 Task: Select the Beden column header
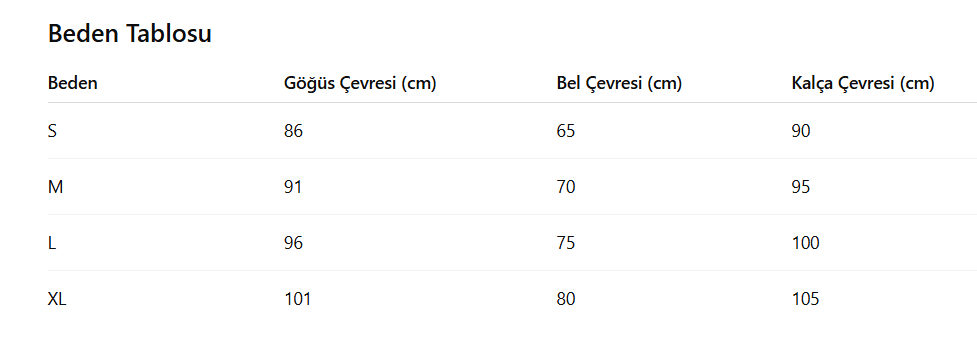click(x=73, y=83)
